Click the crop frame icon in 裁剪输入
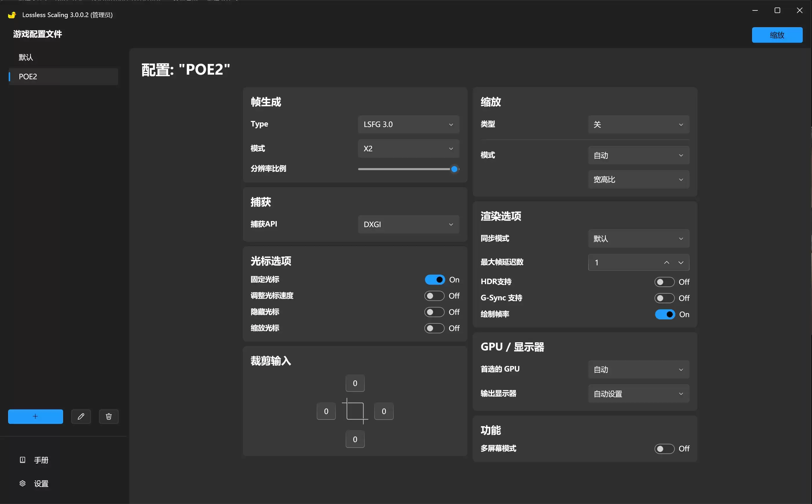Image resolution: width=812 pixels, height=504 pixels. click(355, 411)
